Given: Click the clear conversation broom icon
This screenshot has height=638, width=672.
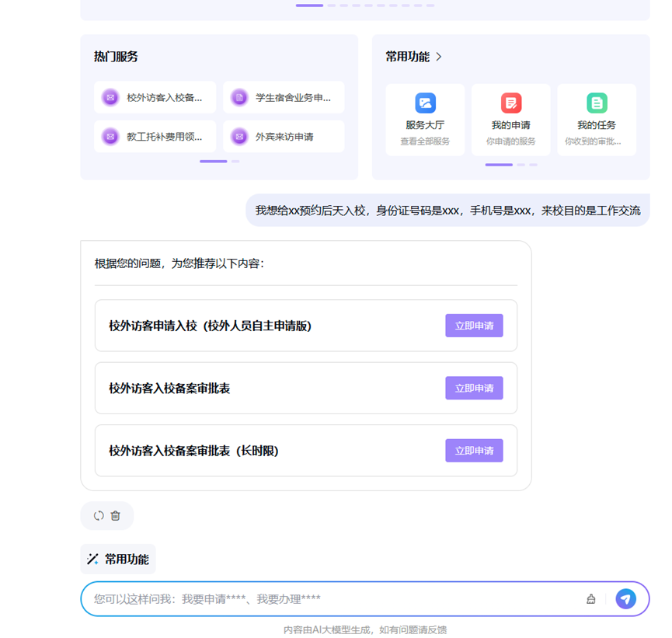Looking at the screenshot, I should pyautogui.click(x=590, y=599).
